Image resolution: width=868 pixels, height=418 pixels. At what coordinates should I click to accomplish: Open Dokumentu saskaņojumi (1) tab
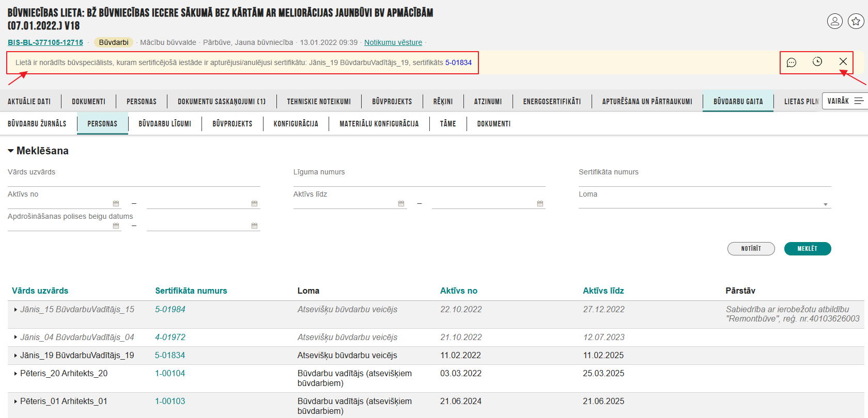tap(222, 102)
